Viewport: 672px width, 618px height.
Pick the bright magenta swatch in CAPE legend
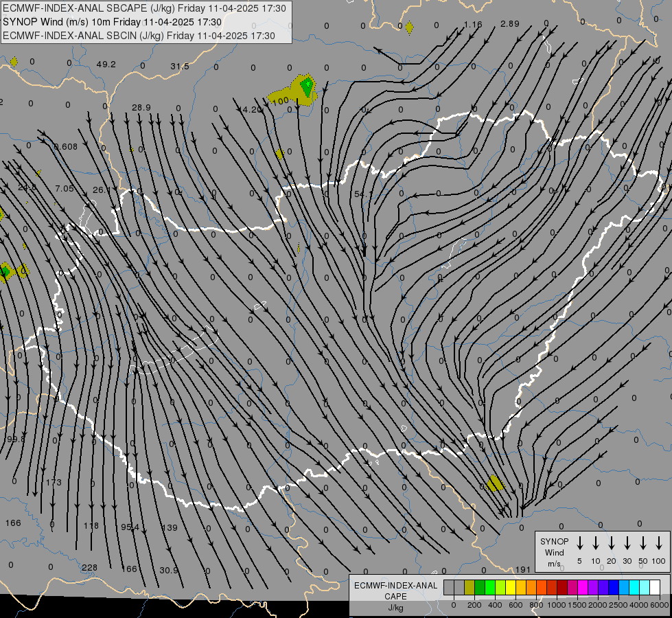click(x=583, y=588)
